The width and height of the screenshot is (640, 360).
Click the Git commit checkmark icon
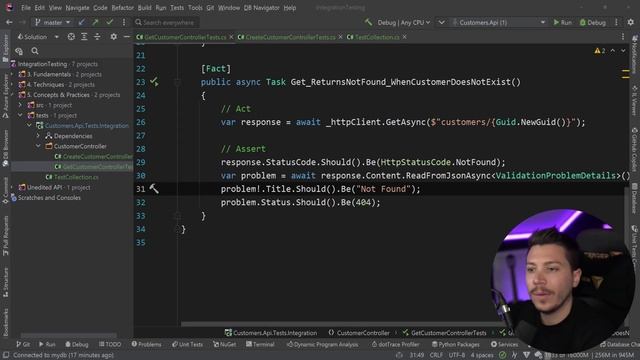click(109, 22)
